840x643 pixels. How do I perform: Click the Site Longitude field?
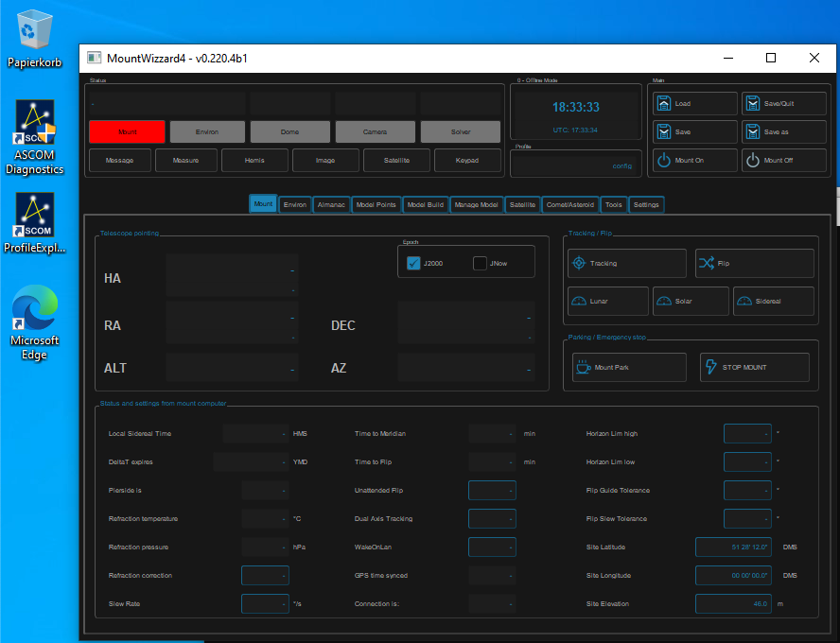point(733,576)
